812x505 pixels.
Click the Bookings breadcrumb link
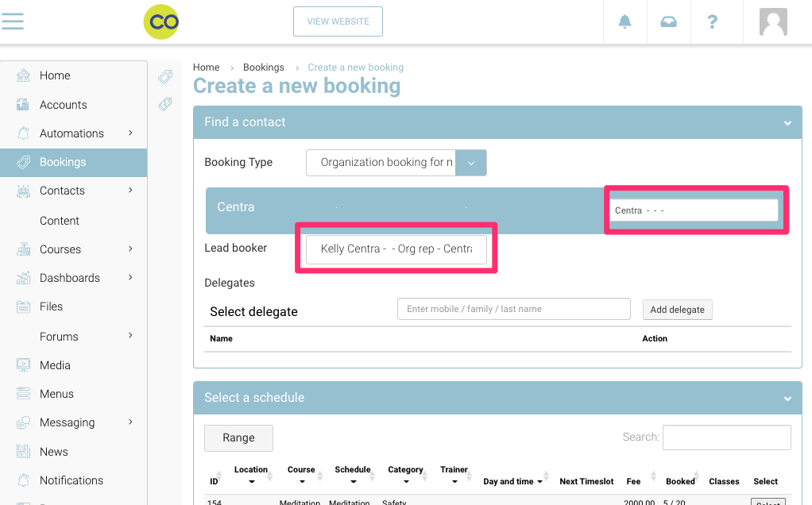(x=263, y=67)
